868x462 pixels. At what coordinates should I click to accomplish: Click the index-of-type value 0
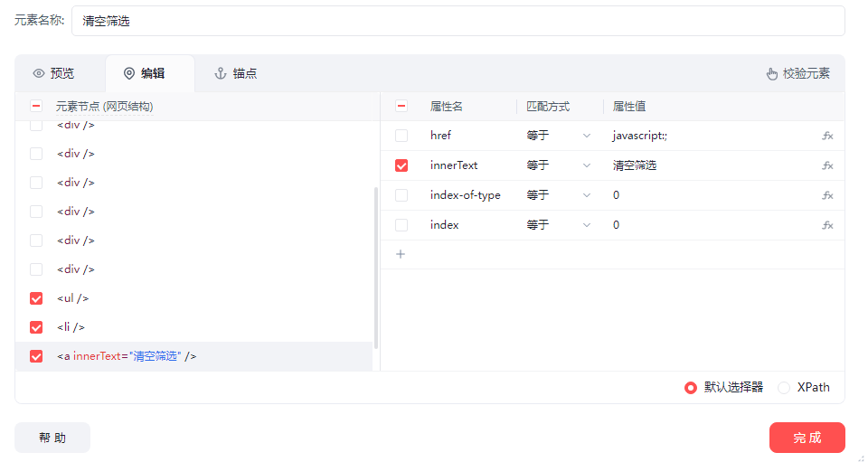pyautogui.click(x=616, y=195)
